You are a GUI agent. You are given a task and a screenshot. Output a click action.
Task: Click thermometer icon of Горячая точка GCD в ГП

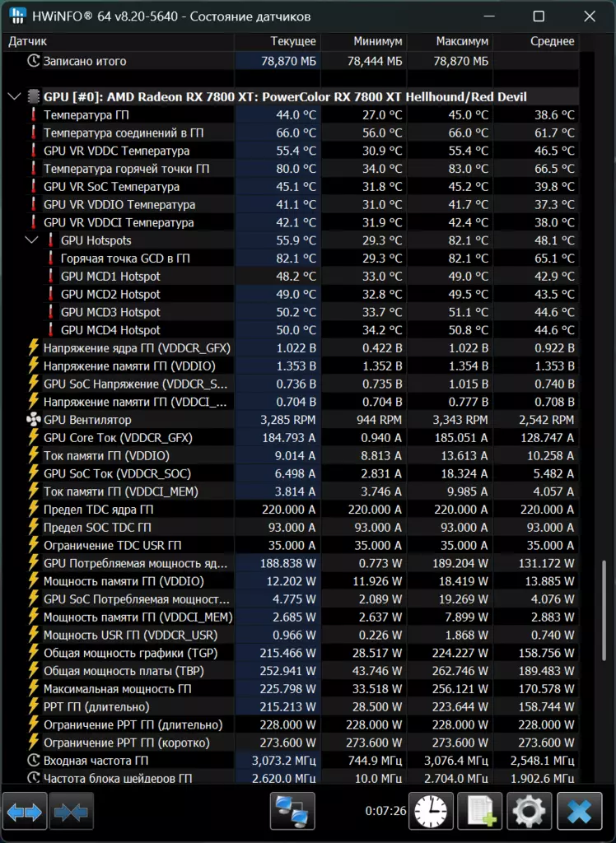(50, 258)
